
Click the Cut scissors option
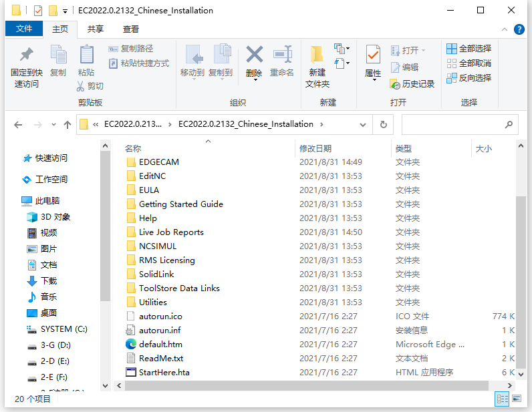[90, 86]
